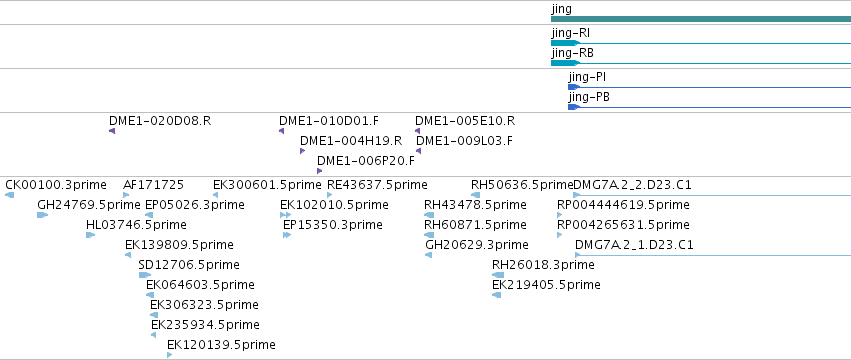Select the jing-PB protein glyph
The image size is (851, 360).
tap(709, 107)
